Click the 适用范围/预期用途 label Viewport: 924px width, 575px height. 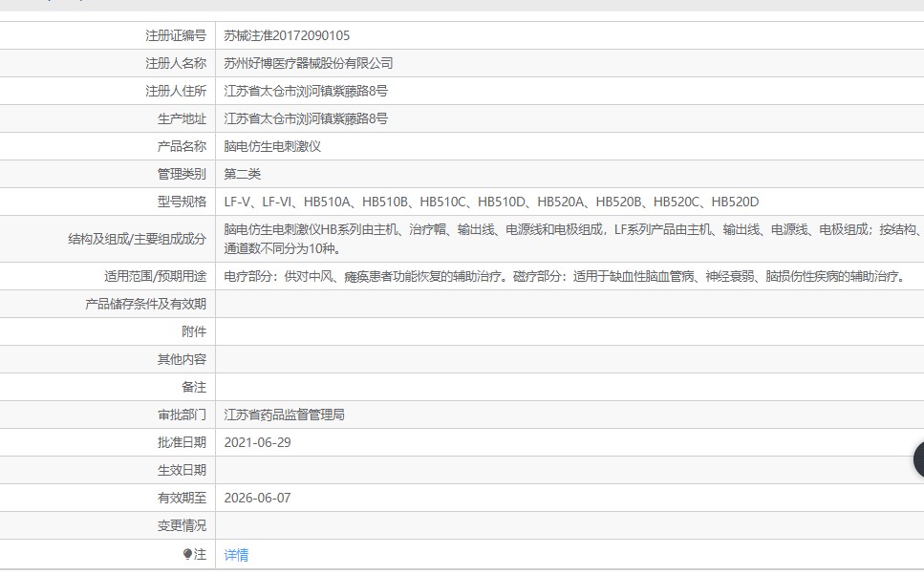[x=155, y=276]
